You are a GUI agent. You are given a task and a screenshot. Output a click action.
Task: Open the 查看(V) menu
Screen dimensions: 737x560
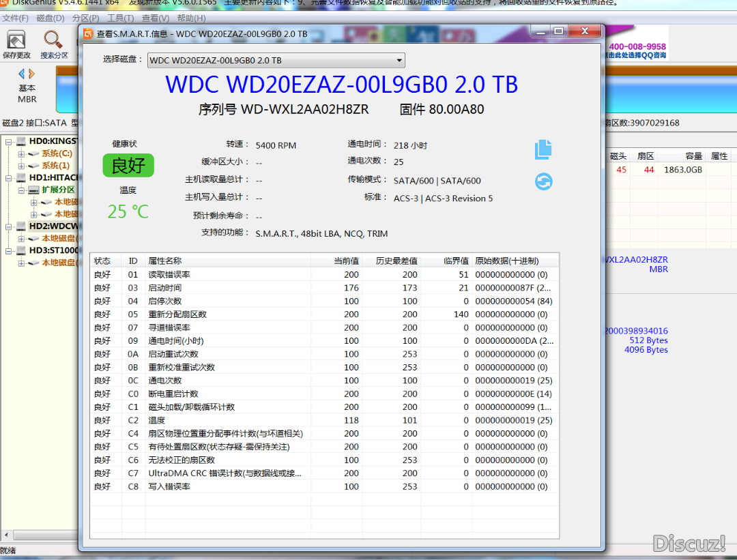pyautogui.click(x=155, y=18)
